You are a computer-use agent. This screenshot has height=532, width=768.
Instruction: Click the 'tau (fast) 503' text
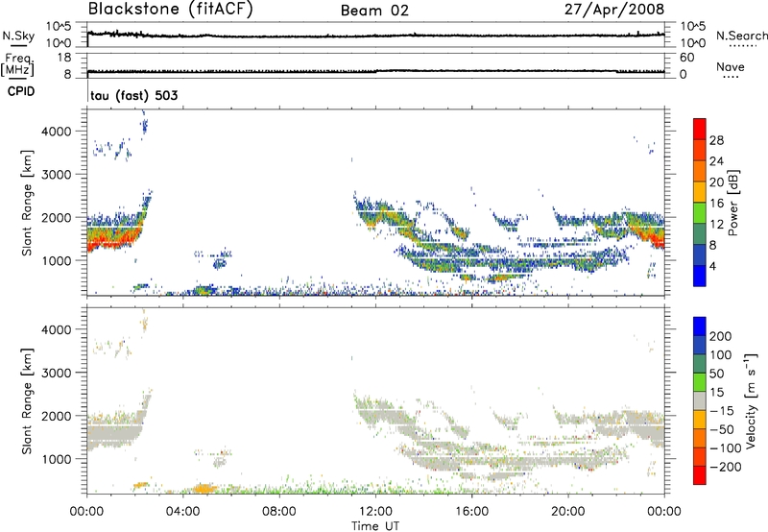pos(134,95)
